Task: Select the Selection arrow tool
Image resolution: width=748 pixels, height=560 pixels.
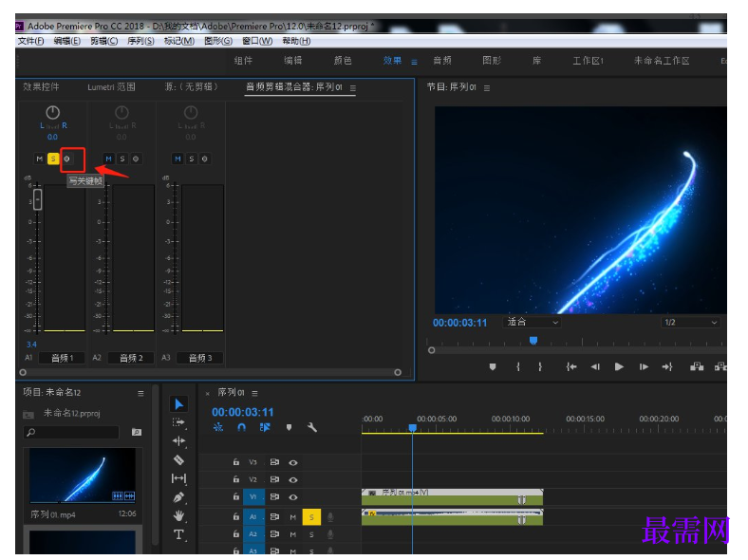Action: 178,404
